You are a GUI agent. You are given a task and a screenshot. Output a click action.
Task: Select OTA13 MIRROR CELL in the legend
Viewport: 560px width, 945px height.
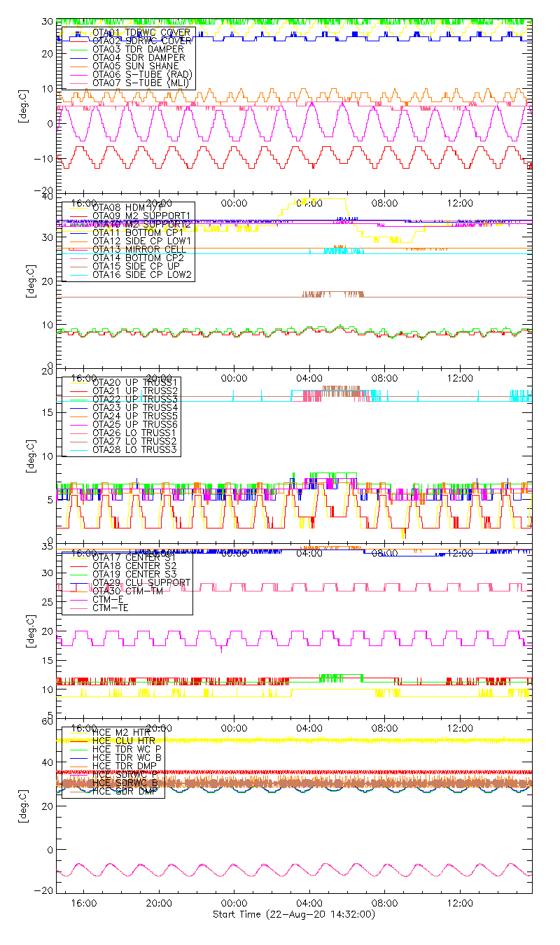point(136,249)
